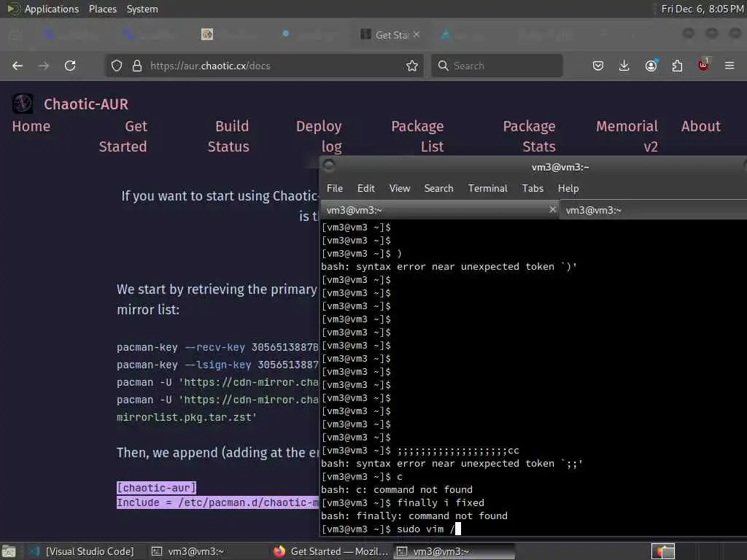This screenshot has width=747, height=560.
Task: Open the shield tracking protection icon
Action: click(117, 66)
